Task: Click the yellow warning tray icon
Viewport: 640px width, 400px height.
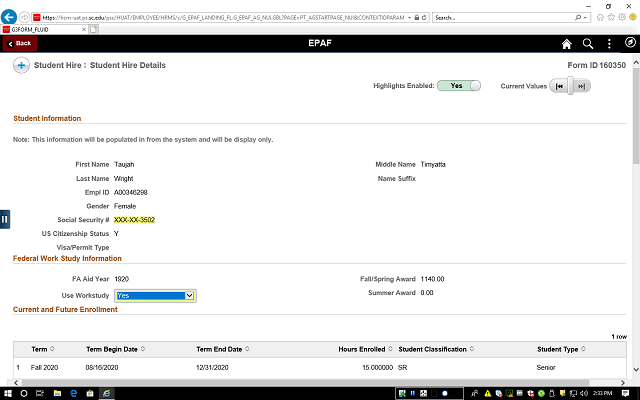Action: coord(488,393)
